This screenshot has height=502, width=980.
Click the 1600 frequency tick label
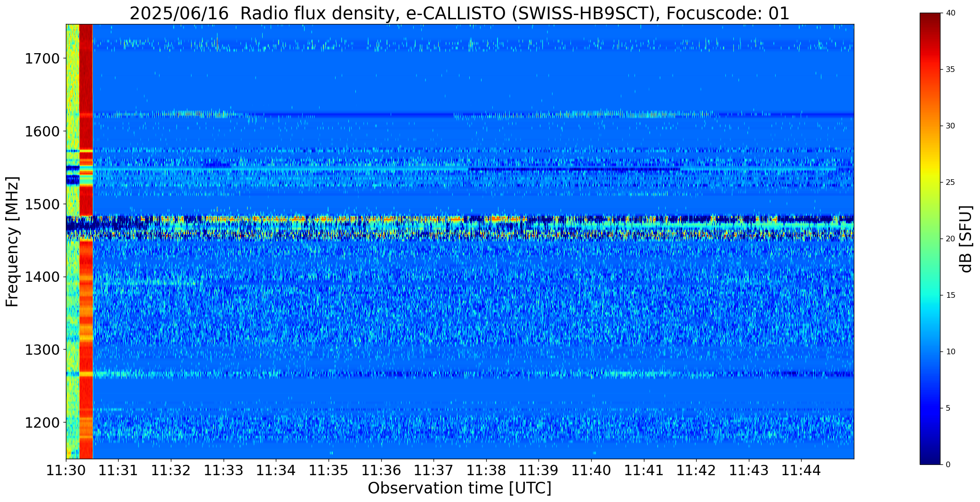pyautogui.click(x=42, y=131)
